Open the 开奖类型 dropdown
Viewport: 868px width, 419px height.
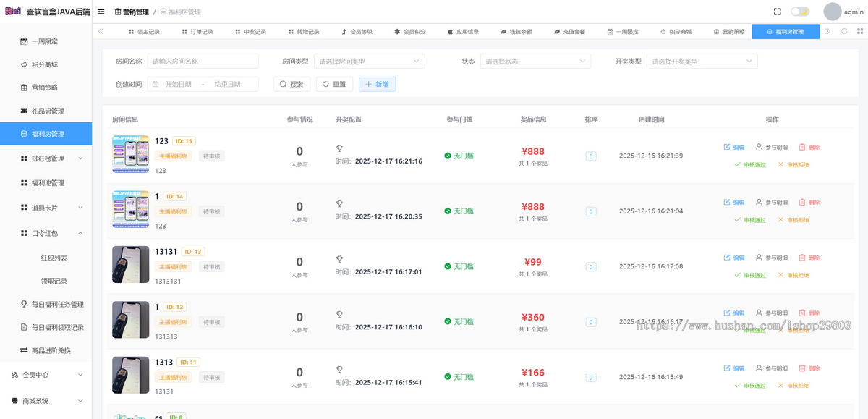[x=702, y=62]
